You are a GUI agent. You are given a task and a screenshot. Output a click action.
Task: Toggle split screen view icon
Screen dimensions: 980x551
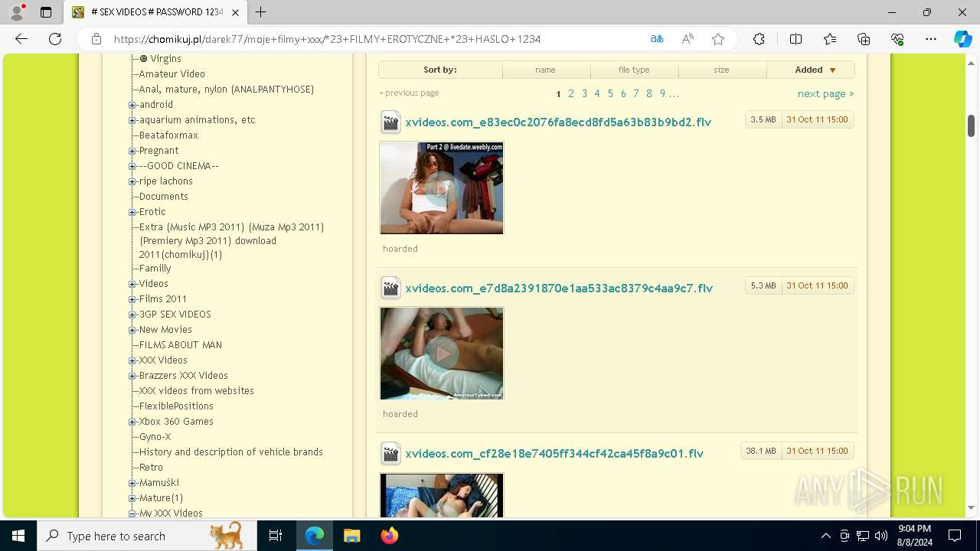796,39
